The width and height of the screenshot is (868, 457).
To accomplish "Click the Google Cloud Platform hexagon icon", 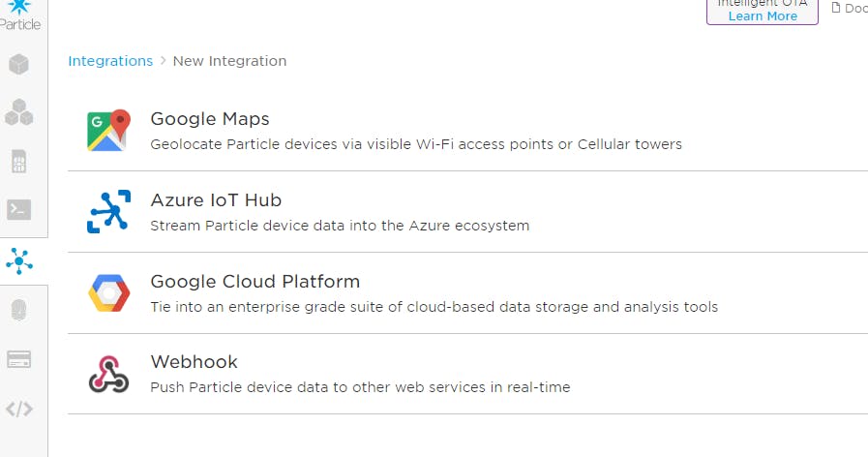I will (108, 293).
